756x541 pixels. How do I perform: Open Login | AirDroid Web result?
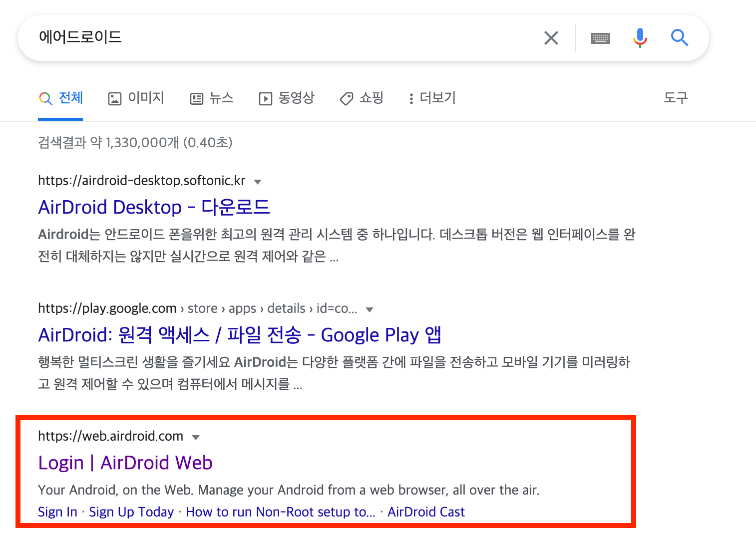click(x=125, y=463)
